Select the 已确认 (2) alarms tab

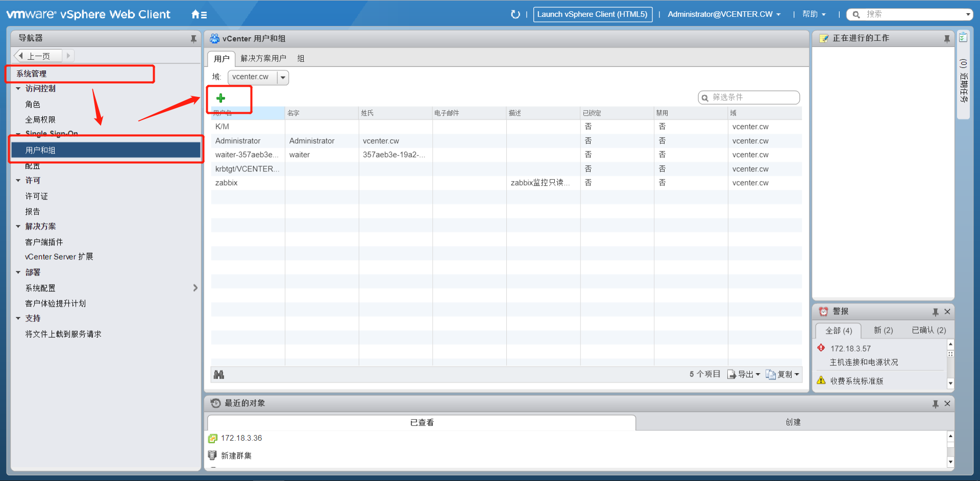929,331
